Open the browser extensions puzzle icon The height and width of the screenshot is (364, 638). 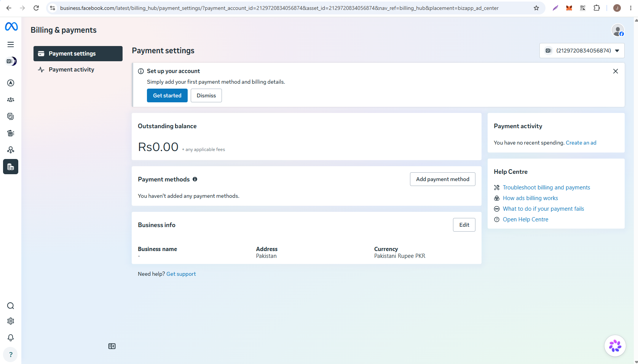pos(597,8)
